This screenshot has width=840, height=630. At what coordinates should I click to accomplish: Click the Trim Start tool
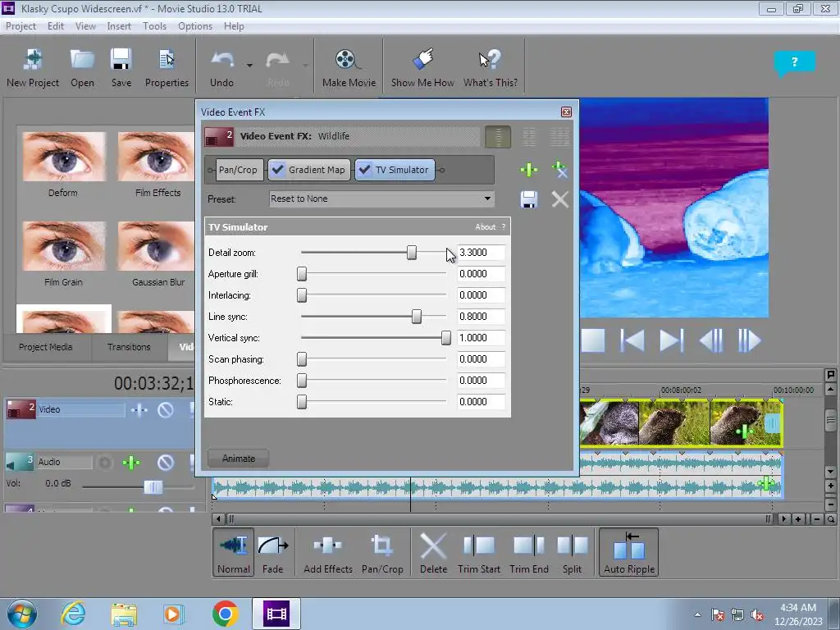coord(479,552)
